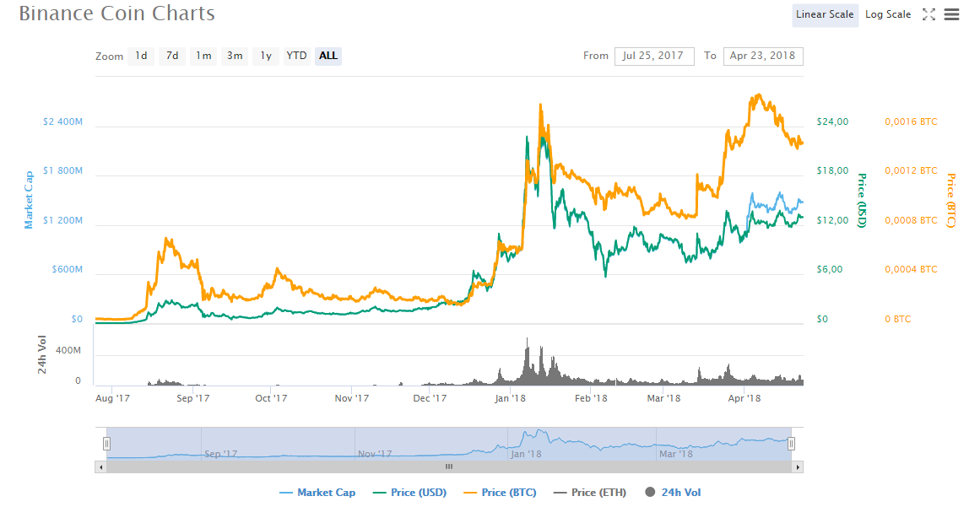This screenshot has width=980, height=507.
Task: Click the $2 400M market cap label
Action: click(x=62, y=121)
